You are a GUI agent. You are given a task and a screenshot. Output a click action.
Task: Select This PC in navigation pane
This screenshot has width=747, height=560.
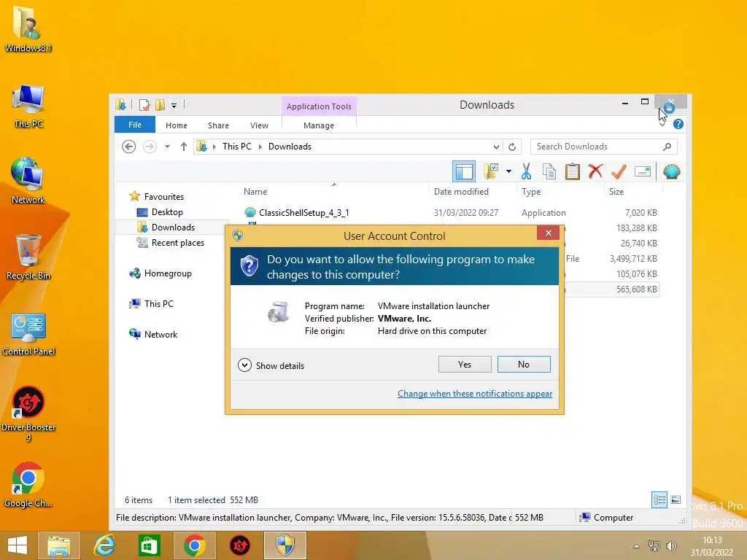tap(158, 304)
